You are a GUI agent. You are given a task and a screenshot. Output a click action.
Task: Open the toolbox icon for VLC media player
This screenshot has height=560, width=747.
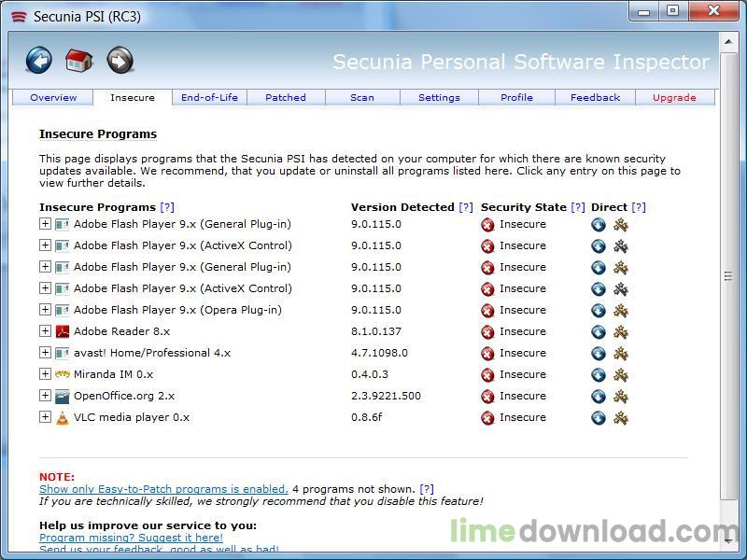620,417
